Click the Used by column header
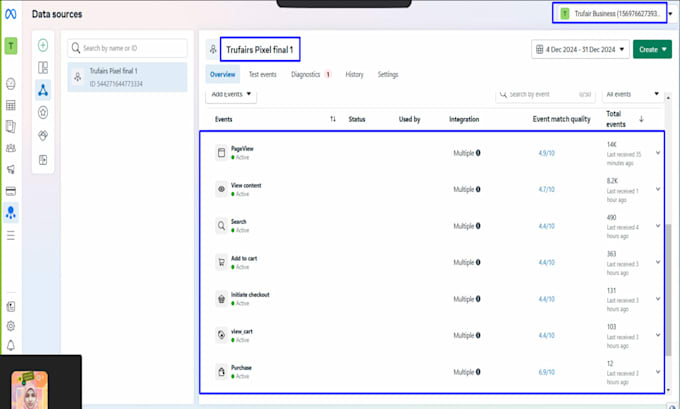The width and height of the screenshot is (680, 409). pos(409,119)
